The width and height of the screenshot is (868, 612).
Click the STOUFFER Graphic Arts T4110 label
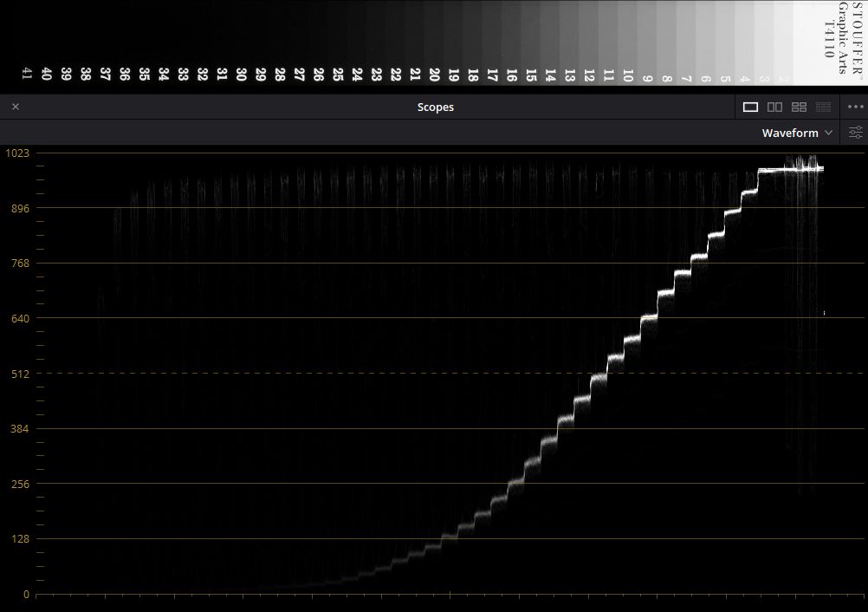pos(843,37)
